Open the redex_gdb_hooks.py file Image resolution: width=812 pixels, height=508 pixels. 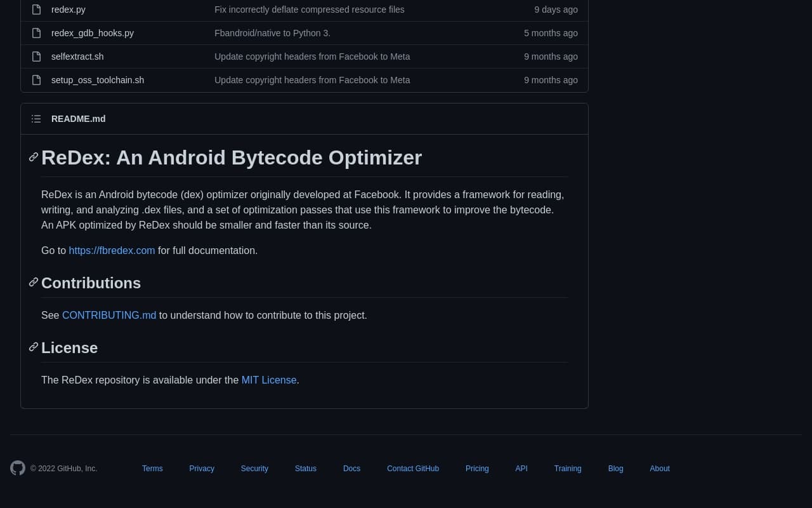93,33
